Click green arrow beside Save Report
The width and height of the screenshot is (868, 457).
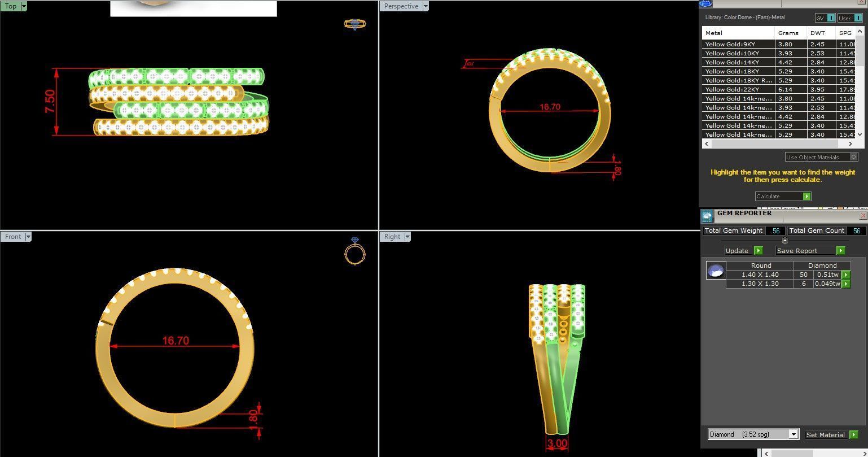[x=841, y=251]
